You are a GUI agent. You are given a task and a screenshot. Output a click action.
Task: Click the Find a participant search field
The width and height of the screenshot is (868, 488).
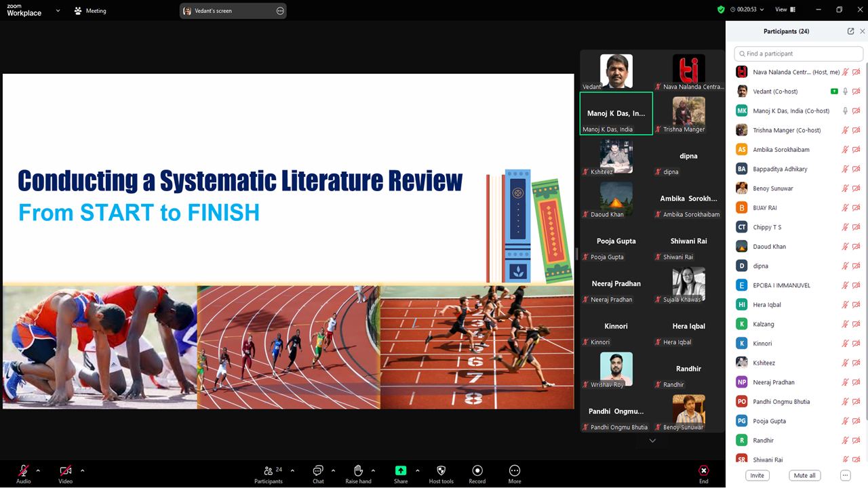tap(798, 54)
